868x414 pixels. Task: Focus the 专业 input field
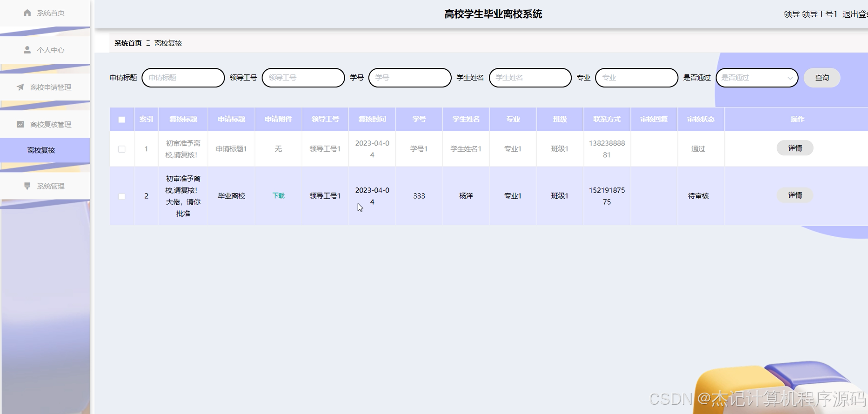[x=637, y=78]
